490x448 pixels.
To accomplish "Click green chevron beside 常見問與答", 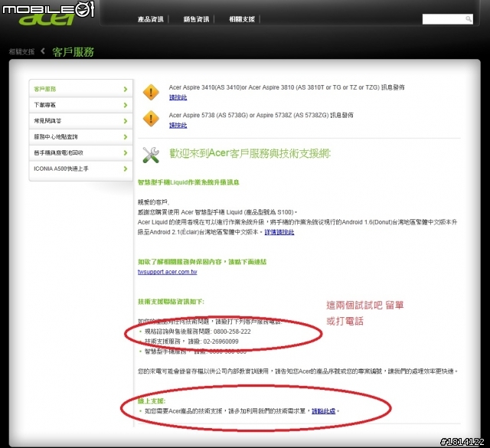I will click(x=126, y=121).
